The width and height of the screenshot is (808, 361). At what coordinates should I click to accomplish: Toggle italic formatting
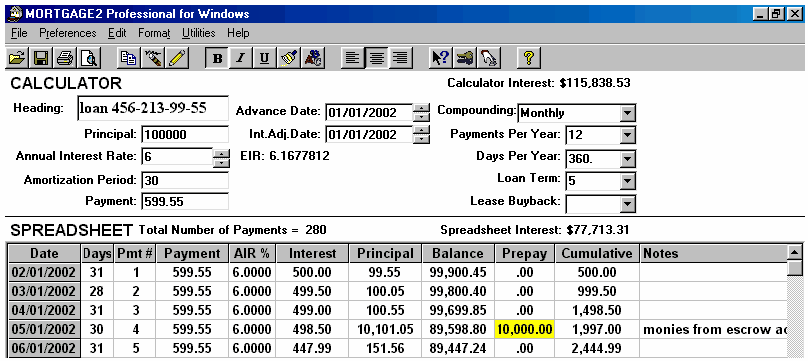click(x=240, y=59)
